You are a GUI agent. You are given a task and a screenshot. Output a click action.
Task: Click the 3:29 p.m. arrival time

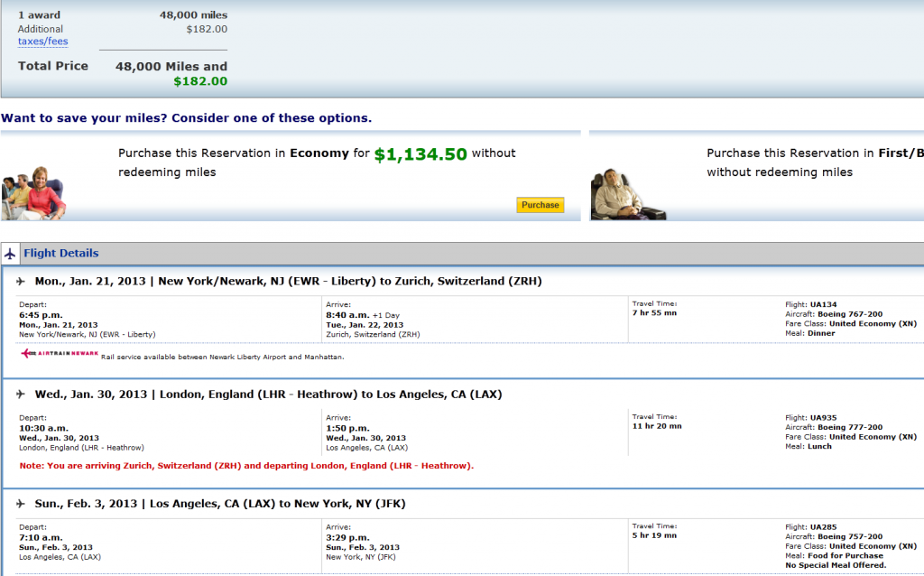(347, 538)
